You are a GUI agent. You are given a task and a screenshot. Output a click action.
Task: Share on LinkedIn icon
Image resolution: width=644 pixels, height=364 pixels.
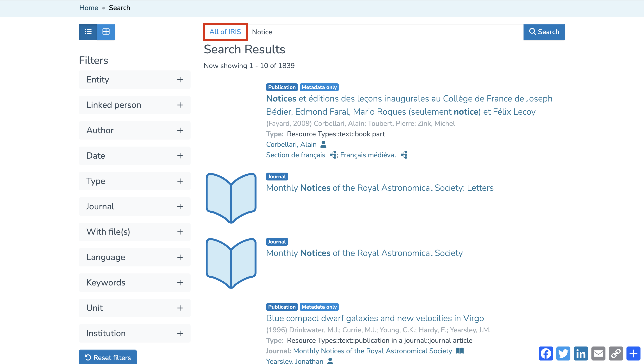pyautogui.click(x=581, y=353)
